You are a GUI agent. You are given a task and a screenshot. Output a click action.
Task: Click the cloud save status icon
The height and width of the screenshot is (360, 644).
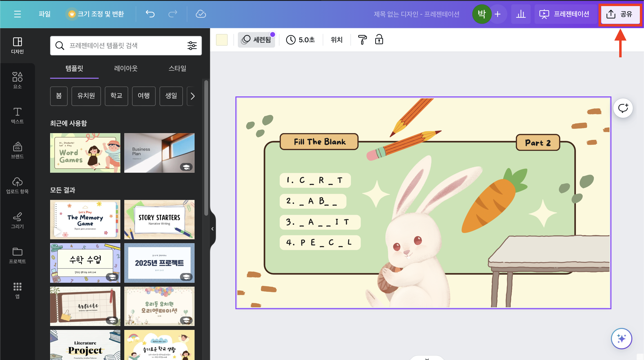[x=200, y=14]
